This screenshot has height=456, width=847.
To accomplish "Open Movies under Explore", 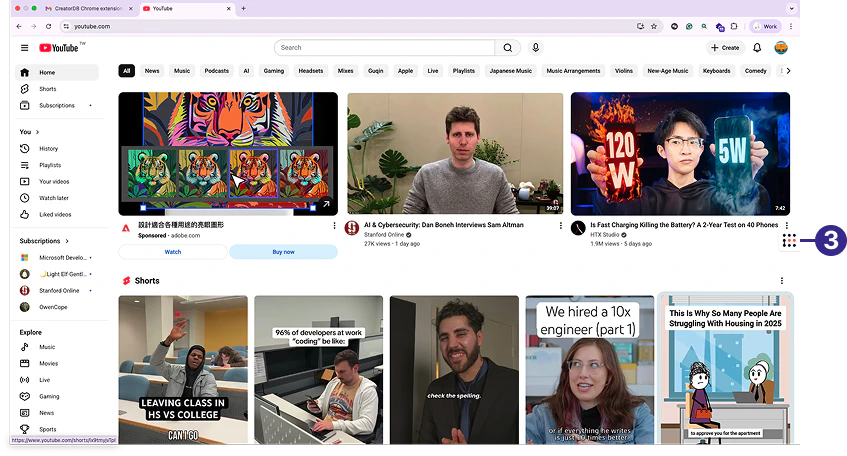I will point(56,363).
